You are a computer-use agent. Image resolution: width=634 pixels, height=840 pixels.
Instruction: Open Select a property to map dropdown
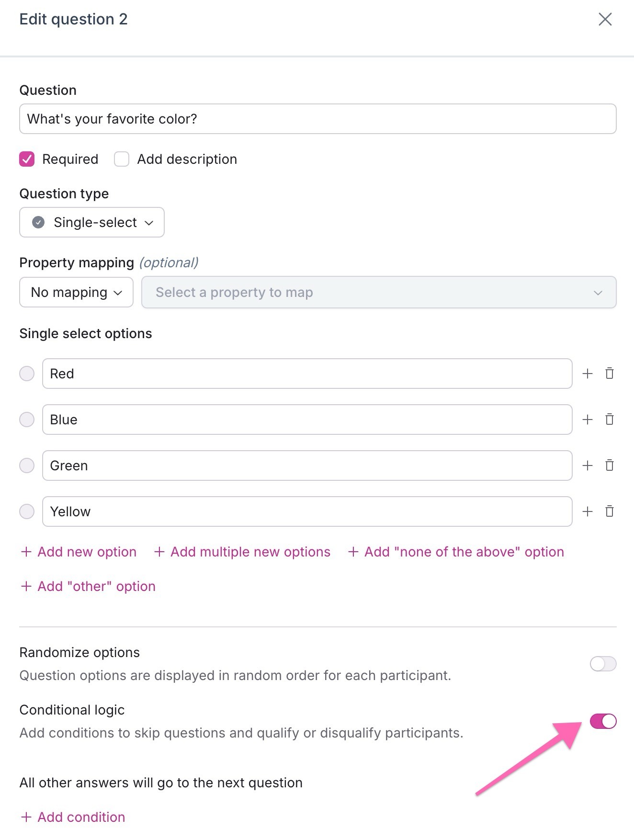(x=378, y=292)
